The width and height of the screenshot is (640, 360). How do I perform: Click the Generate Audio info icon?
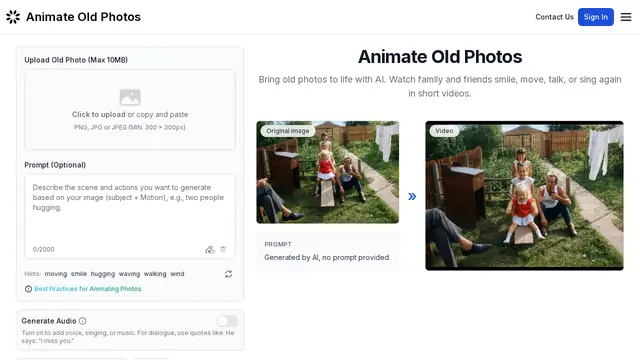(82, 321)
